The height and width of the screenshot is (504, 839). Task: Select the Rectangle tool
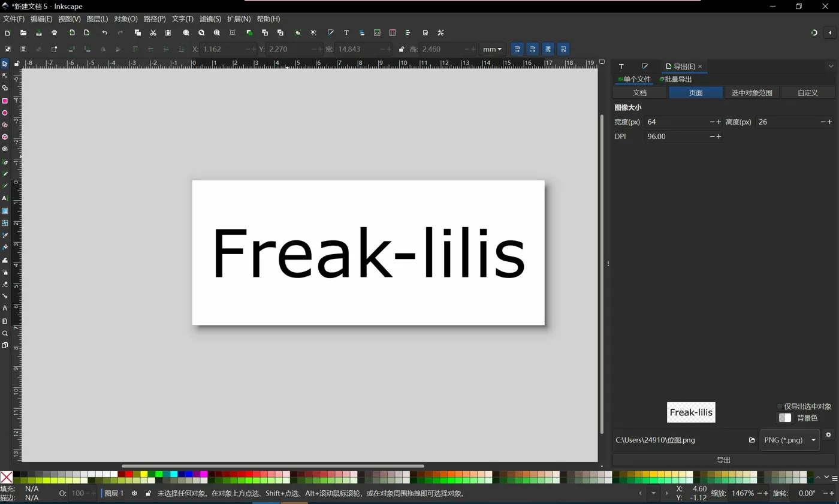(x=5, y=101)
